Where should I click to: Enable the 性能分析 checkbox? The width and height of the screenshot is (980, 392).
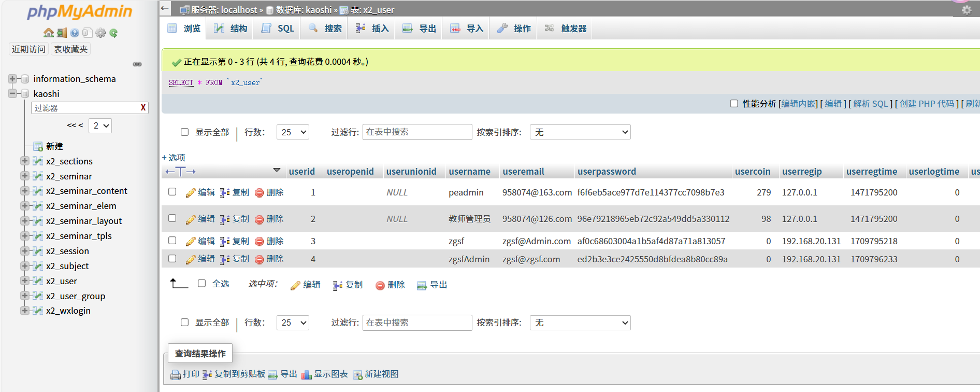click(x=734, y=104)
